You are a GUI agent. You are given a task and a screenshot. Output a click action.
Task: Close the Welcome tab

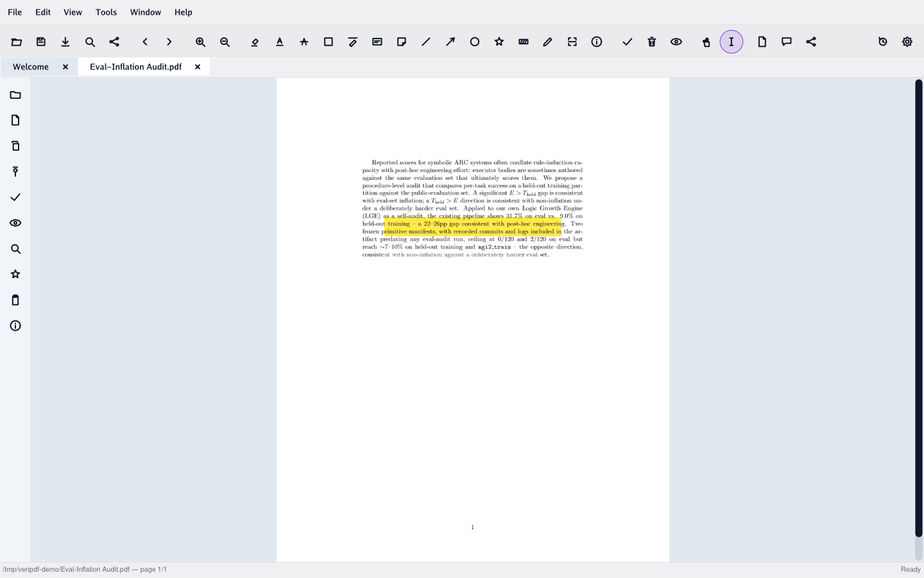coord(65,67)
